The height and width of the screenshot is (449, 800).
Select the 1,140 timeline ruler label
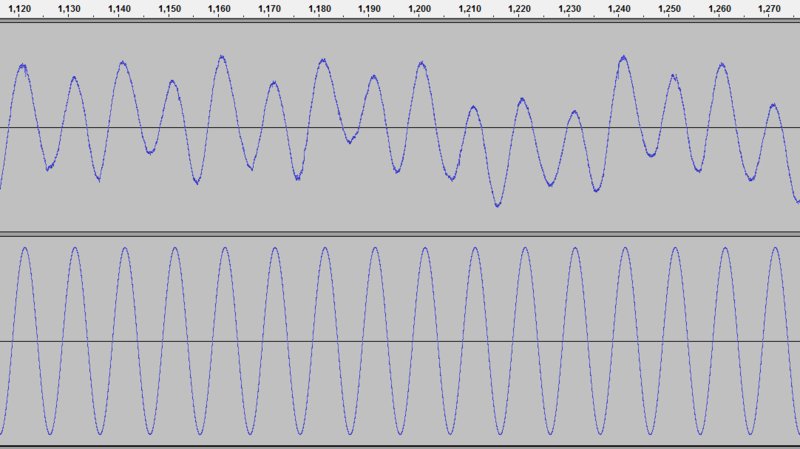[119, 9]
